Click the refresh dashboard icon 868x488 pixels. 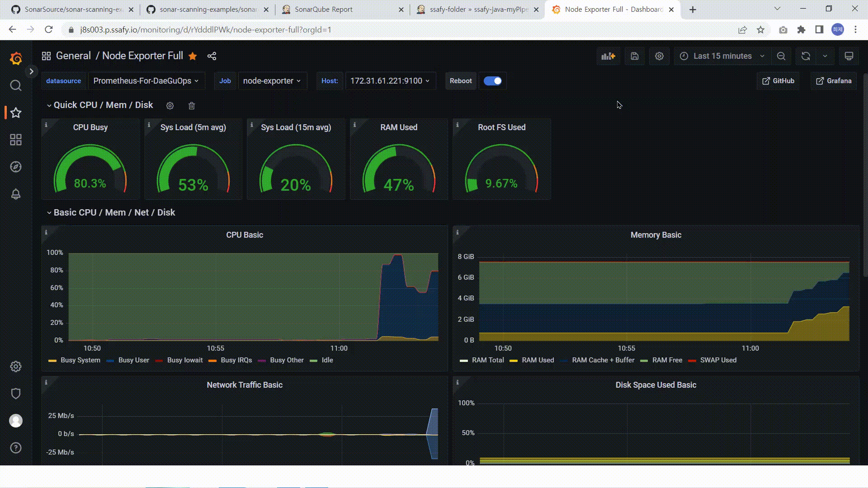(806, 56)
